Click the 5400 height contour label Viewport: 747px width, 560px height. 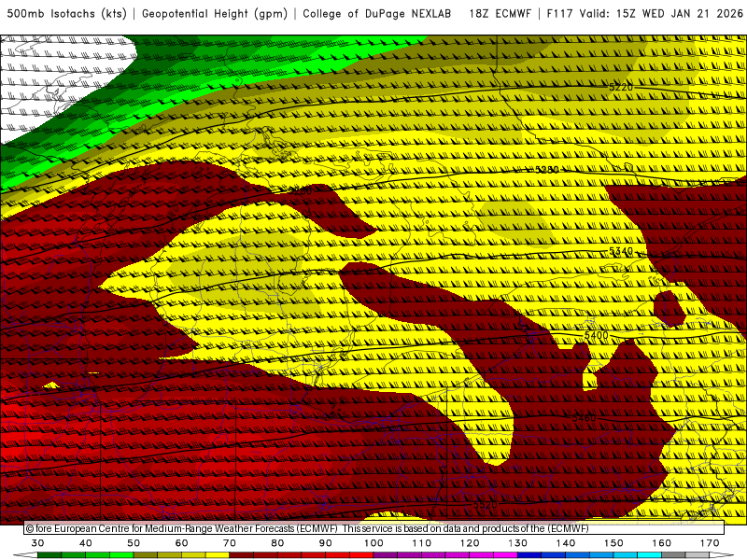[x=596, y=335]
